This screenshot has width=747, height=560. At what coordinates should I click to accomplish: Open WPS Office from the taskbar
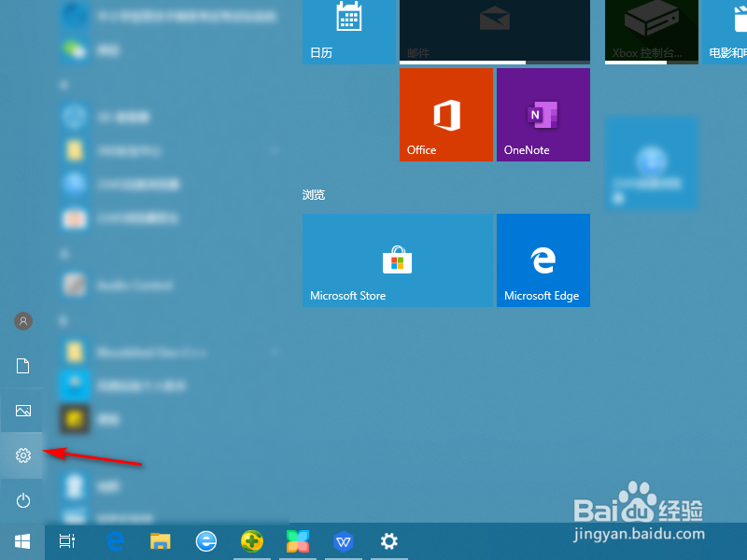point(344,541)
